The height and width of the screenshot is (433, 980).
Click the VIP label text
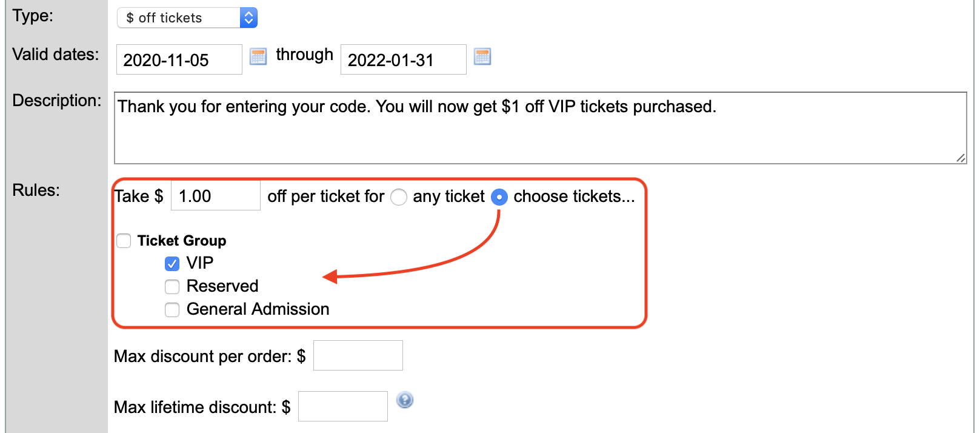click(200, 263)
